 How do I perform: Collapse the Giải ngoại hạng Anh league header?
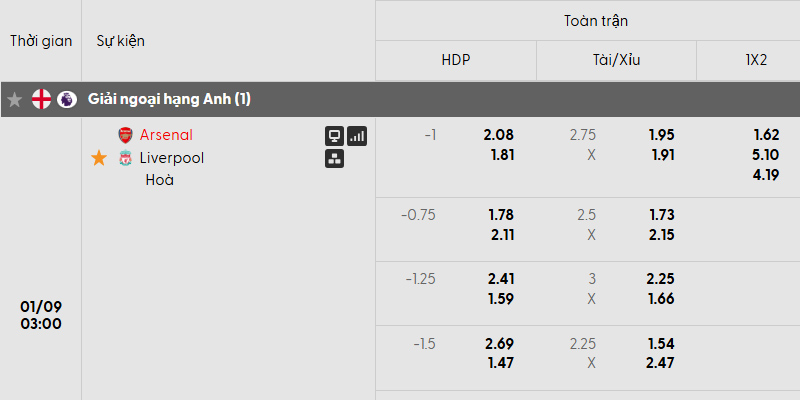coord(169,100)
